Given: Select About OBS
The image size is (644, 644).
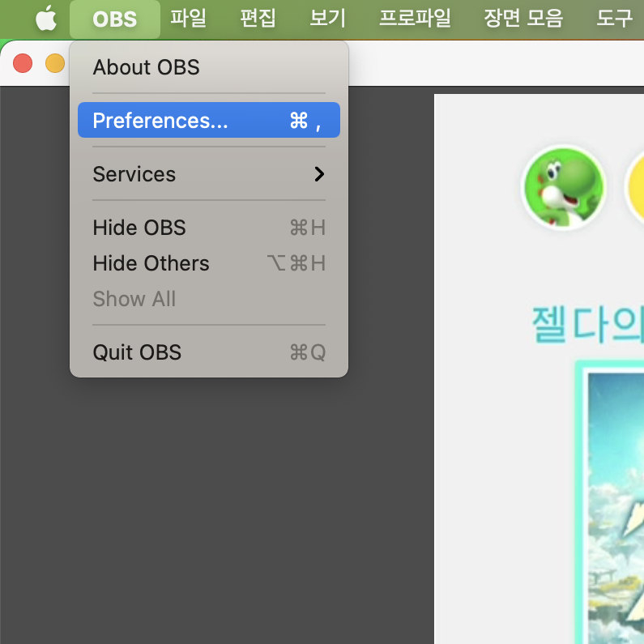Looking at the screenshot, I should (x=209, y=67).
